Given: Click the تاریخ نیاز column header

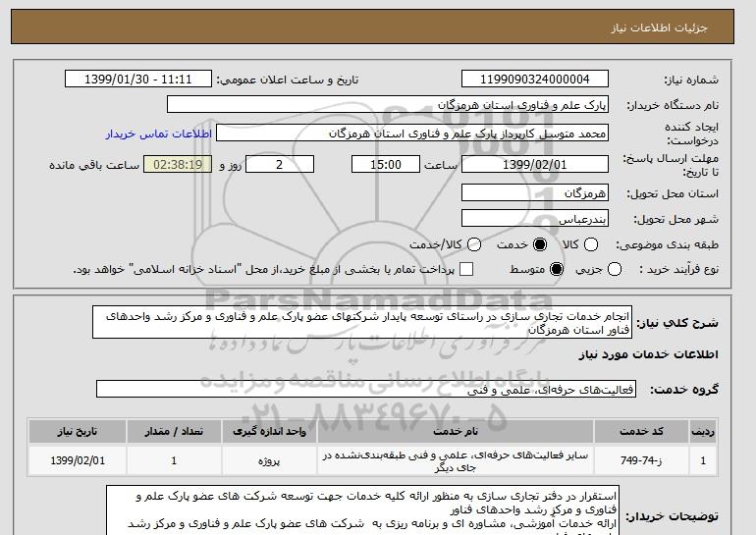Looking at the screenshot, I should click(x=78, y=431).
